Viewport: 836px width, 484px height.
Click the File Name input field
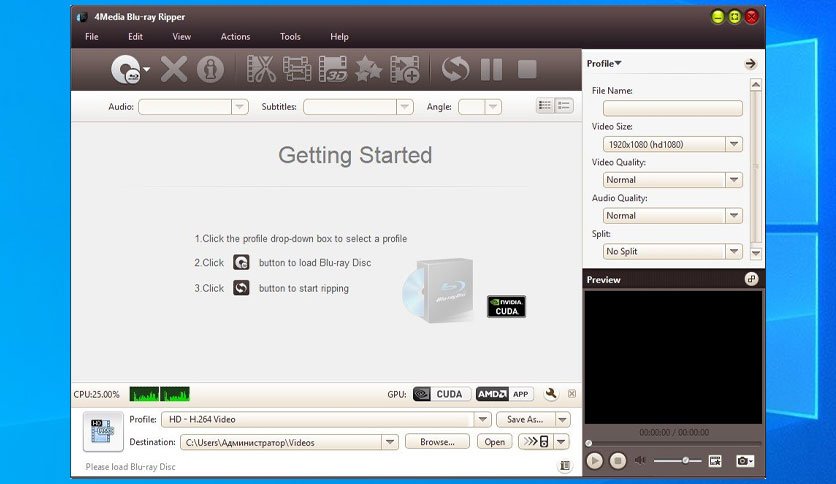click(673, 108)
